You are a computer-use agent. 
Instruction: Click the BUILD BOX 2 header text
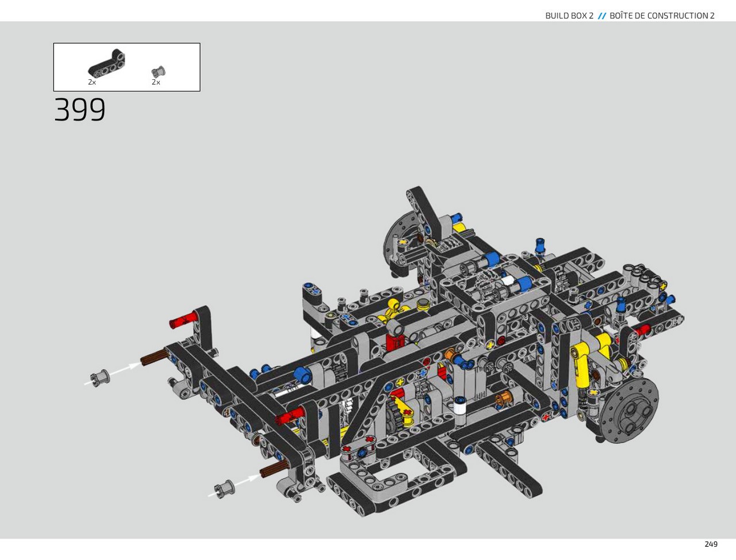569,16
